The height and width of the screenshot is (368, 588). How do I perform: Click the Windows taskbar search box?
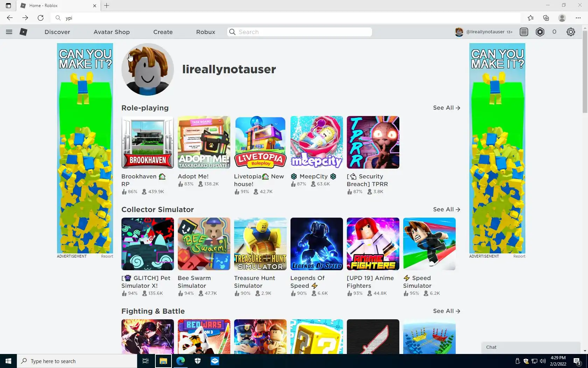pyautogui.click(x=77, y=361)
